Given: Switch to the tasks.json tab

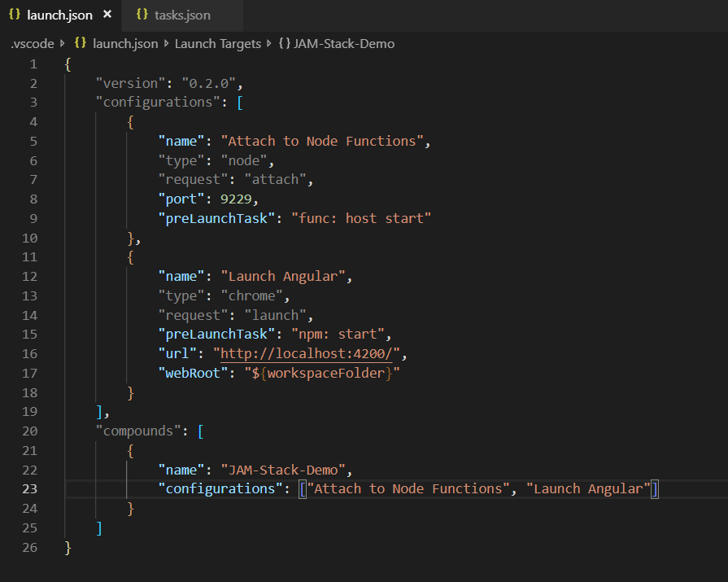Looking at the screenshot, I should pos(179,13).
